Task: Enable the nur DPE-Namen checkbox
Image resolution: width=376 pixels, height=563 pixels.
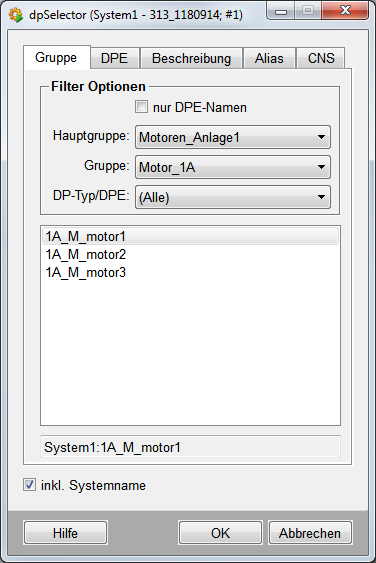Action: (x=141, y=107)
